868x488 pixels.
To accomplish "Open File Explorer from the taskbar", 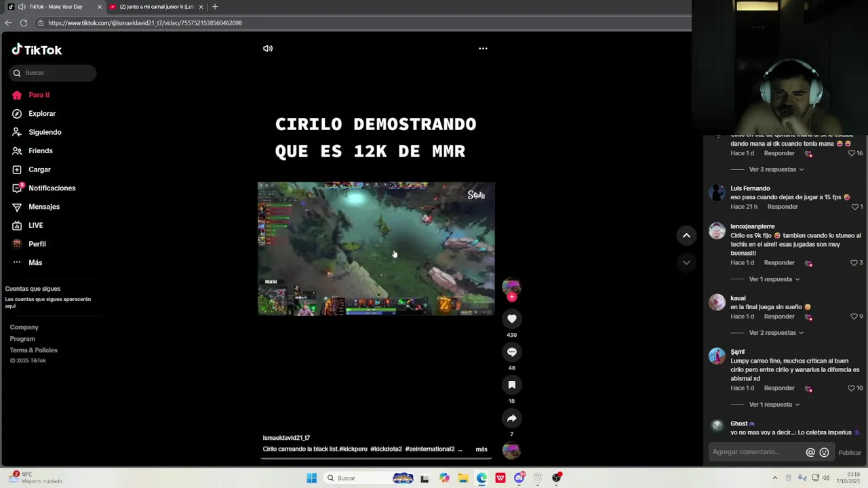I will pyautogui.click(x=463, y=478).
